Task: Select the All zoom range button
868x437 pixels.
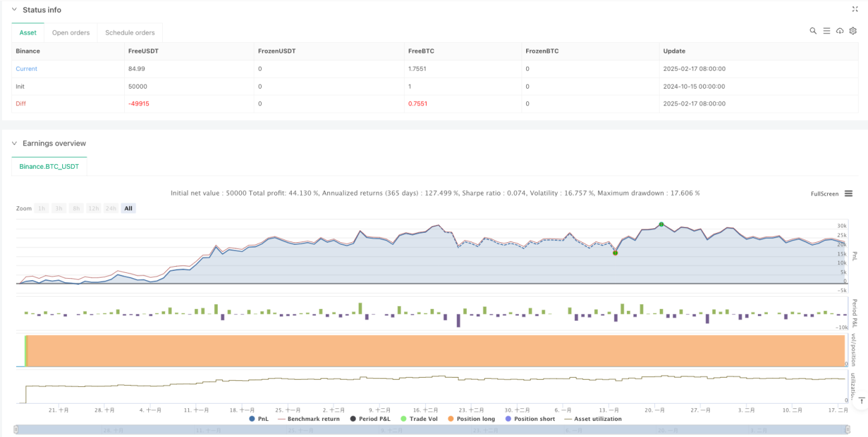Action: 128,208
